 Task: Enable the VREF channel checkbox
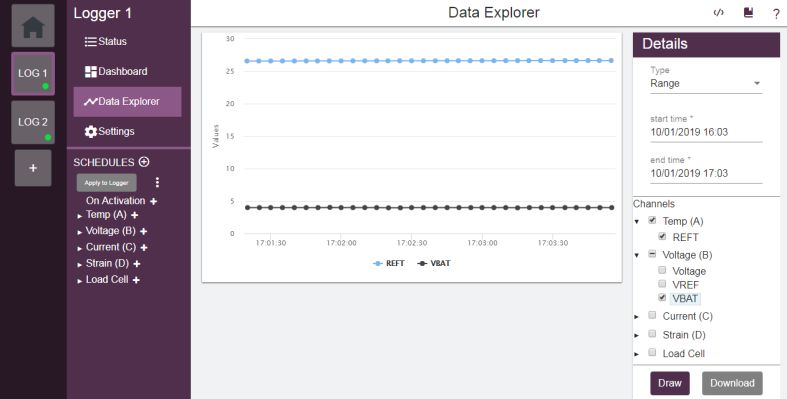[662, 284]
